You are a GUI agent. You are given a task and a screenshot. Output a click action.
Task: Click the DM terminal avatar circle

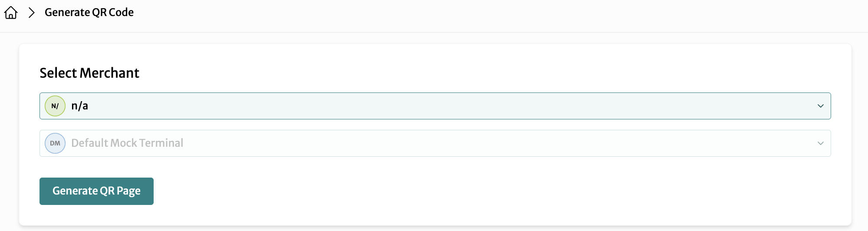coord(55,143)
